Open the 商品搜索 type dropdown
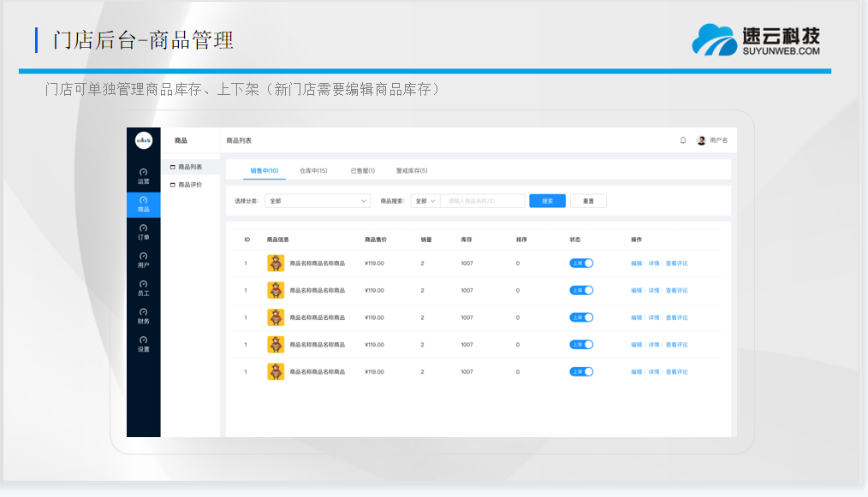Image resolution: width=868 pixels, height=497 pixels. tap(425, 201)
